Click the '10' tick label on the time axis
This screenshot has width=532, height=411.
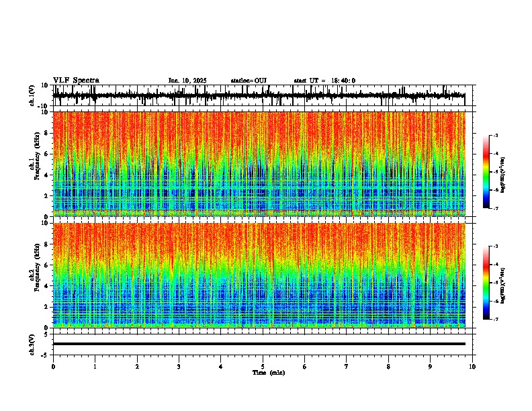pos(472,367)
